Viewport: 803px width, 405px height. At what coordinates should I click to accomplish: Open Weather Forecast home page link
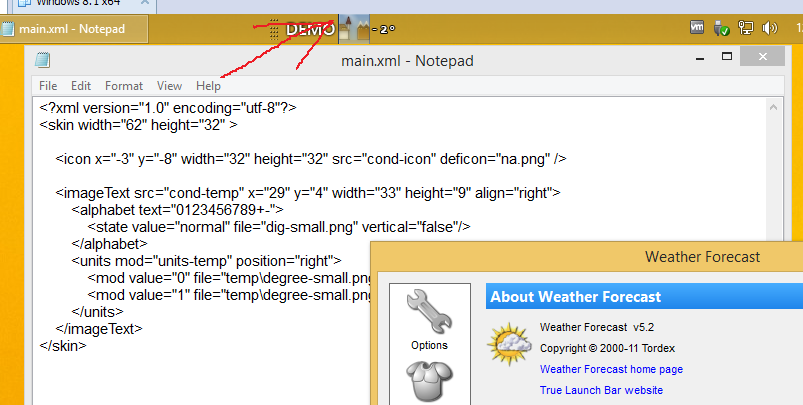[611, 369]
